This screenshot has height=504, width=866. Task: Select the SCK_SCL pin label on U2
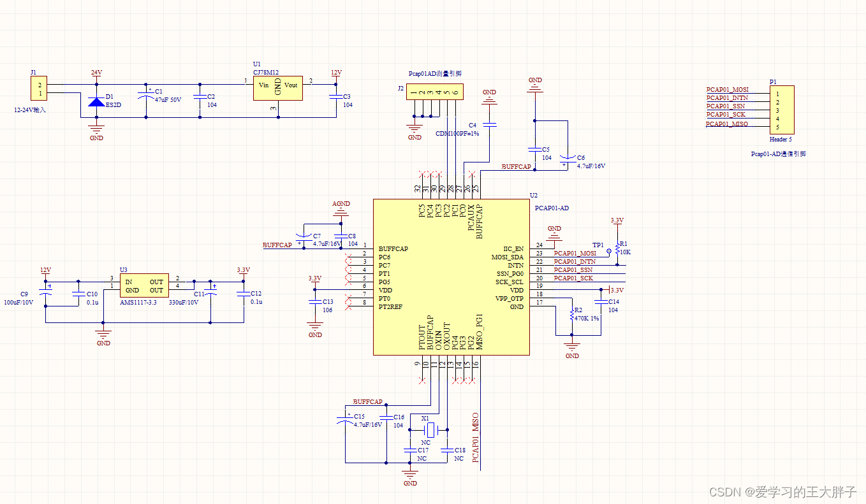[510, 282]
